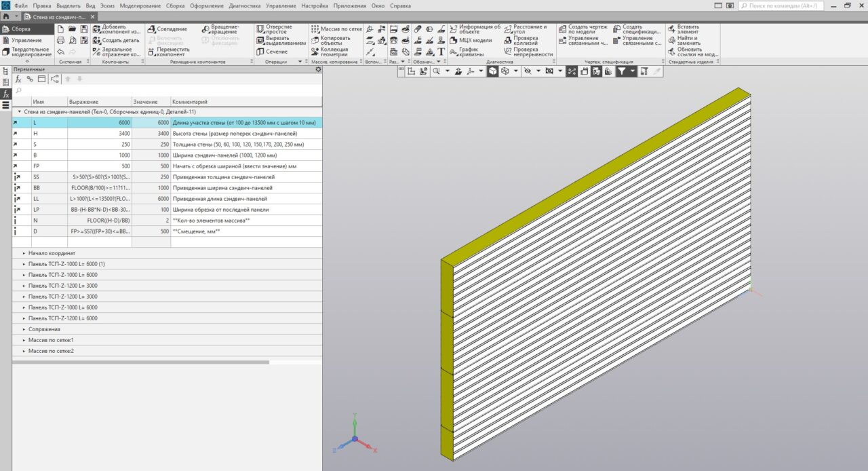
Task: Toggle hide-elements crossed eye icon
Action: (528, 71)
